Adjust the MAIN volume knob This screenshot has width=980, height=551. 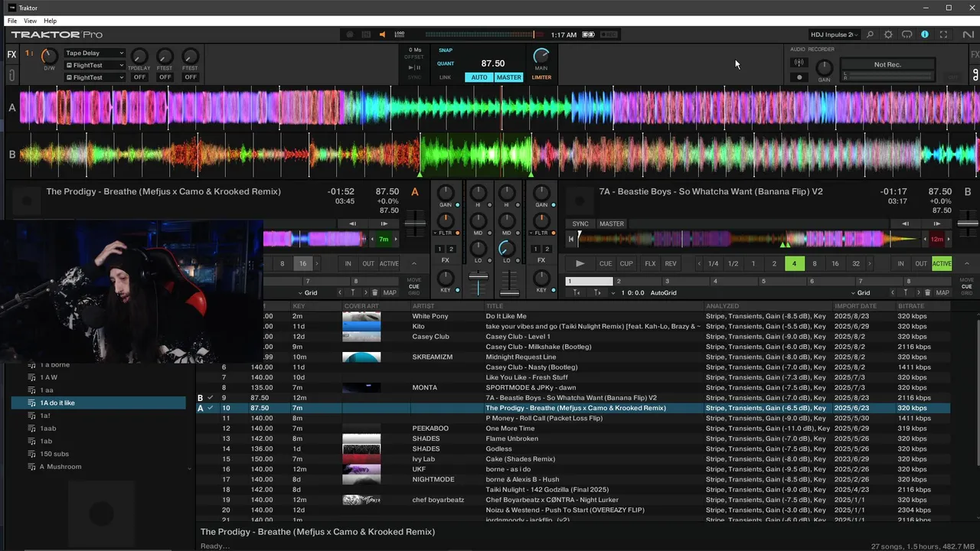(541, 56)
